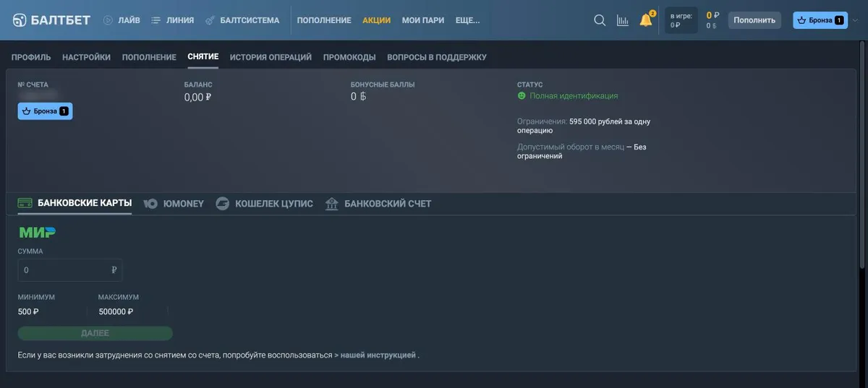Viewport: 868px width, 388px height.
Task: Open the notifications bell icon
Action: (x=646, y=20)
